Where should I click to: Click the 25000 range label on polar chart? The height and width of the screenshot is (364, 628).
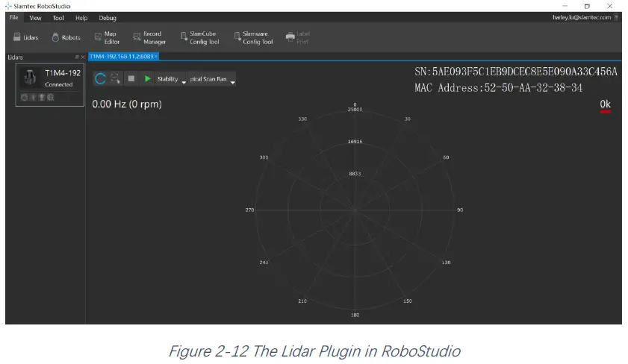[x=355, y=109]
